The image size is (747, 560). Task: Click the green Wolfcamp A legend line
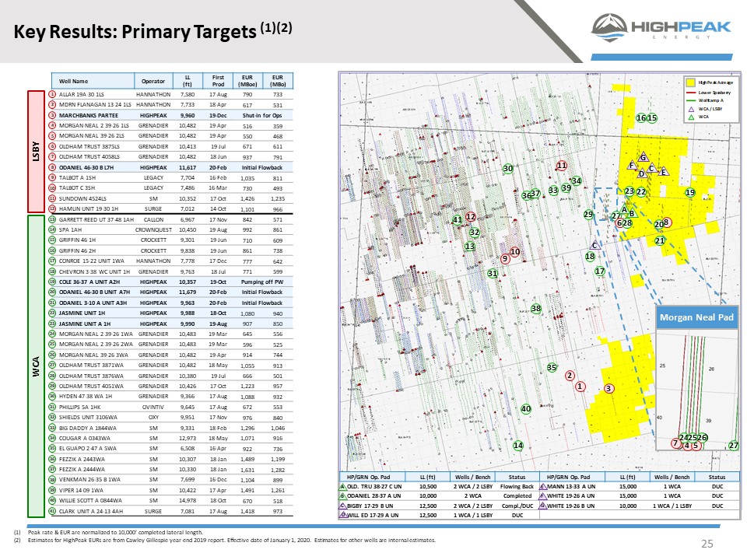[691, 100]
